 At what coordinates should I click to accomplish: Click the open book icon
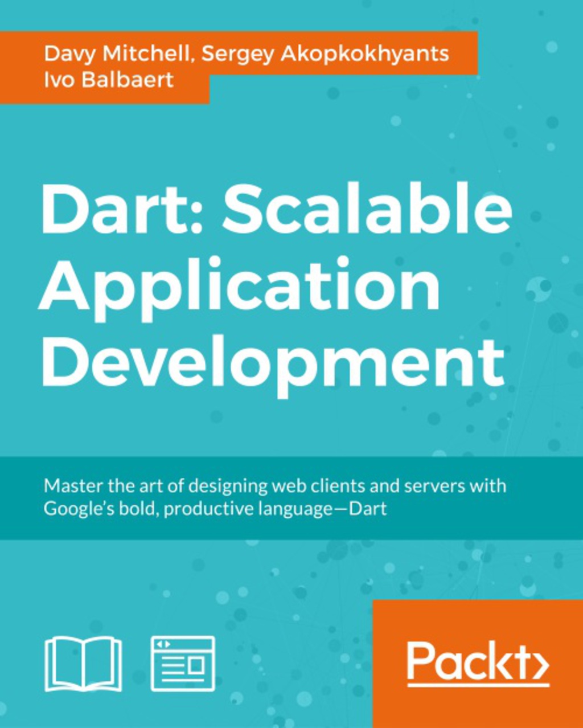(83, 664)
